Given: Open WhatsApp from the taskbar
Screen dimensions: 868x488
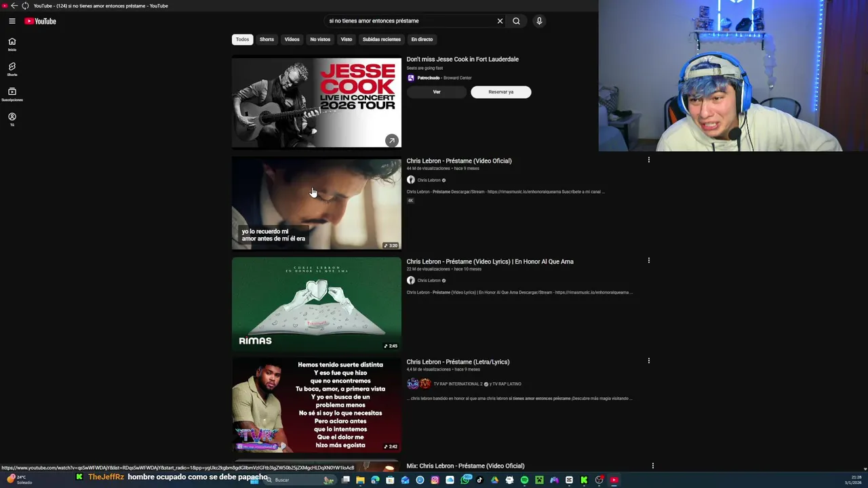Looking at the screenshot, I should (465, 480).
